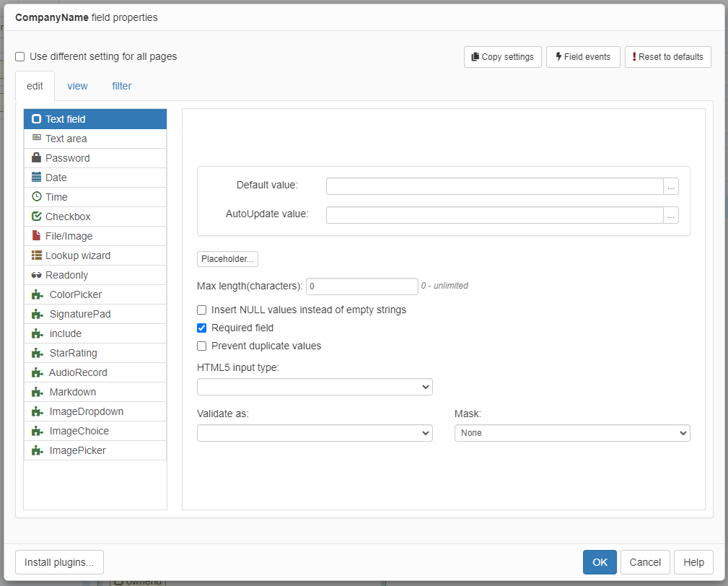Screen dimensions: 728x586
Task: Click Reset to defaults button
Action: pos(667,56)
